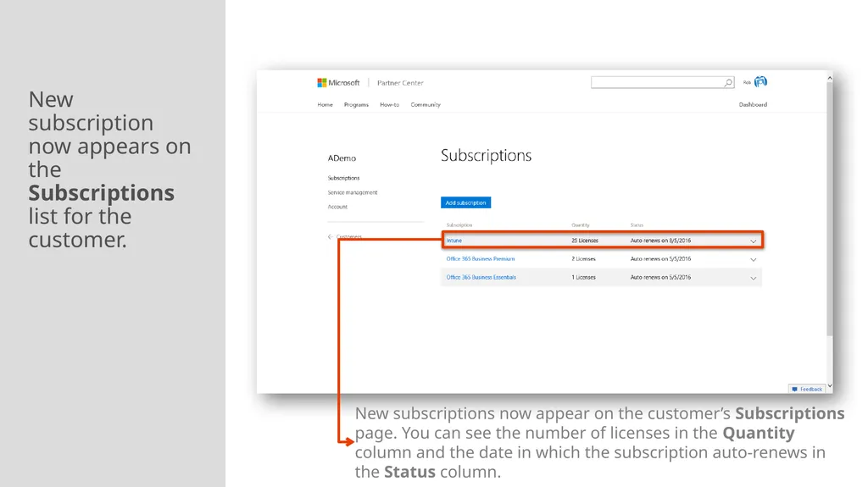Open Office 365 Business Essentials link
The width and height of the screenshot is (868, 487).
pyautogui.click(x=481, y=277)
